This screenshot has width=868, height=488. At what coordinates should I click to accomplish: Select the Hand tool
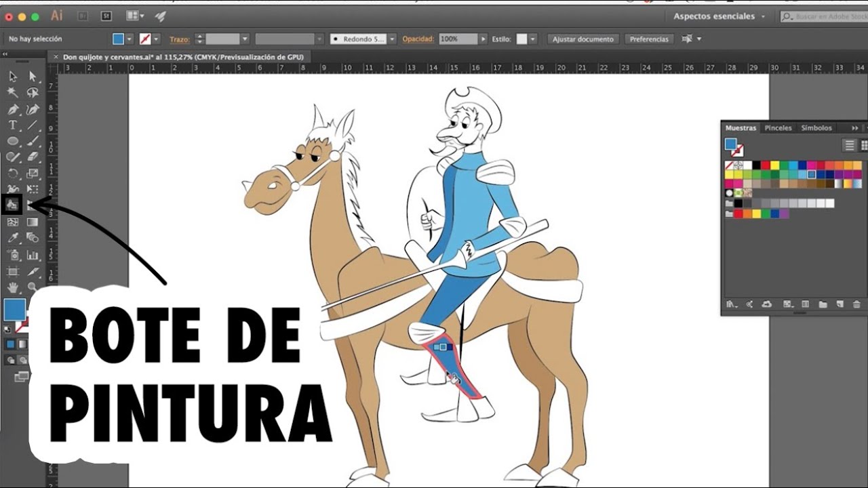13,287
